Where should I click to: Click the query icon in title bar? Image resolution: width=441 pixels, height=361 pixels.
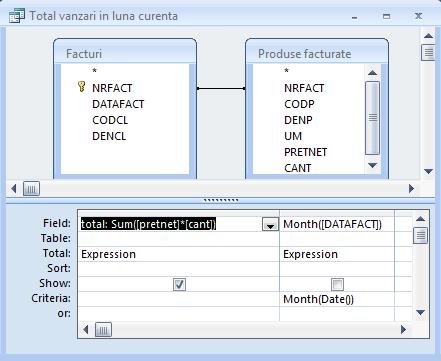(17, 16)
